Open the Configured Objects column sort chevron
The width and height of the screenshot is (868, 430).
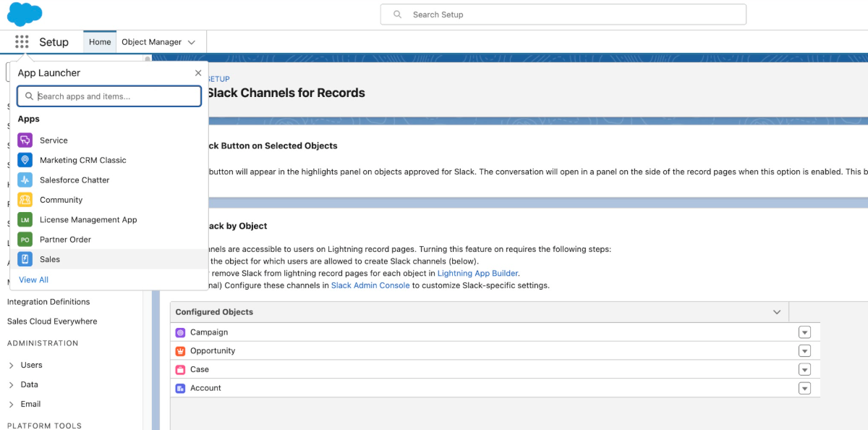[x=777, y=312]
